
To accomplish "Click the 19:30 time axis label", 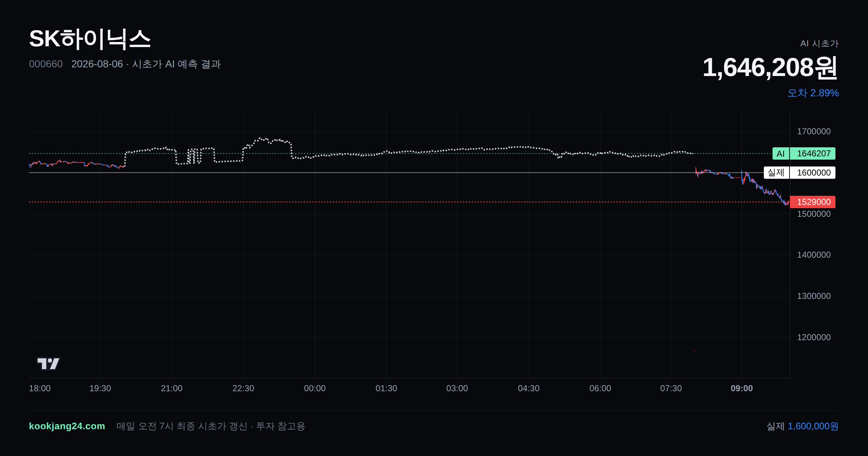I will click(100, 388).
